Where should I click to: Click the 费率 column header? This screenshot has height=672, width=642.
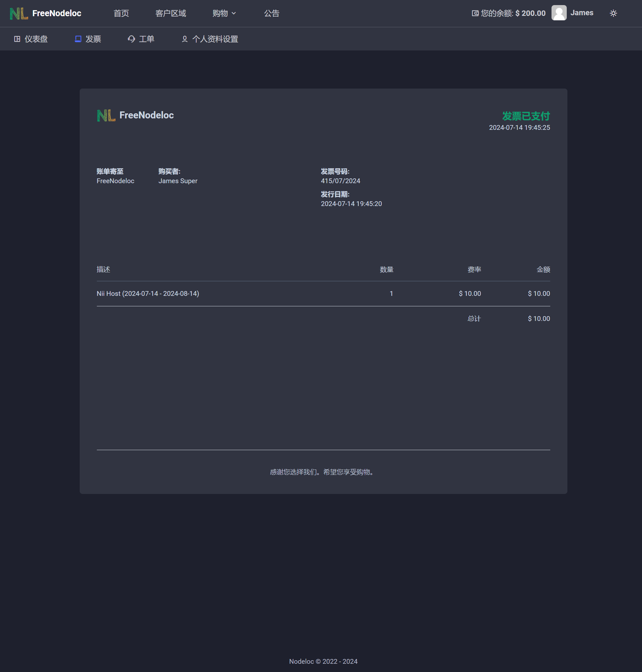pos(474,269)
